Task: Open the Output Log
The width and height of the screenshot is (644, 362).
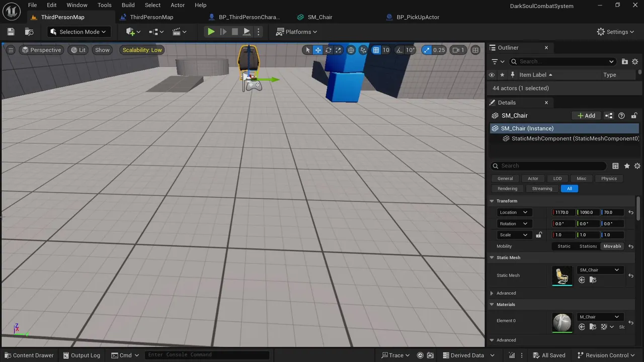Action: 82,355
